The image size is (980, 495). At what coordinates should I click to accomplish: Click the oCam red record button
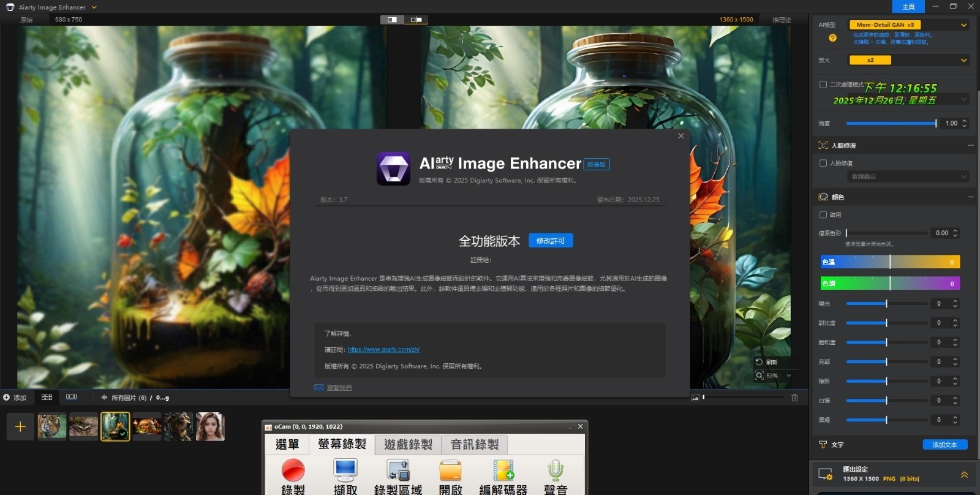coord(293,470)
